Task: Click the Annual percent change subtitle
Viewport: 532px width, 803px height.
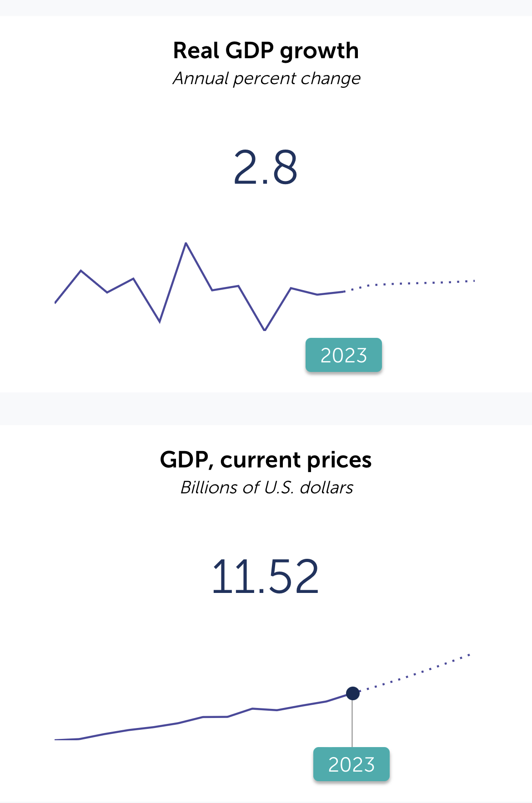Action: 266,78
